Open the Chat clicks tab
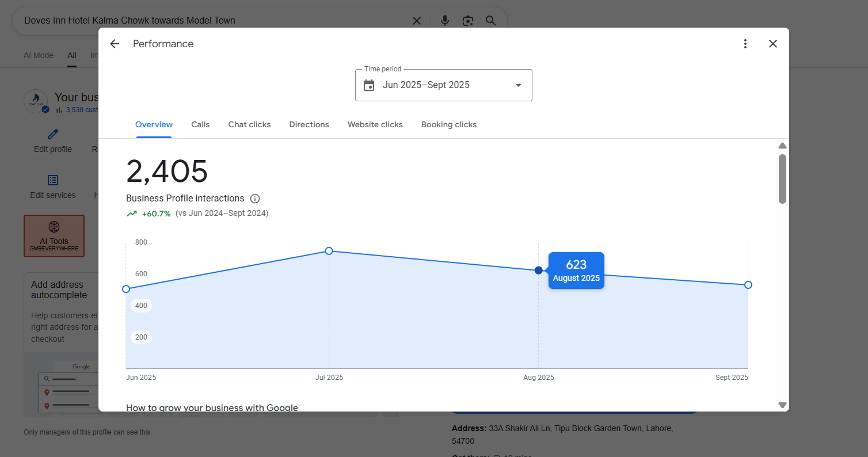The image size is (868, 457). coord(249,124)
